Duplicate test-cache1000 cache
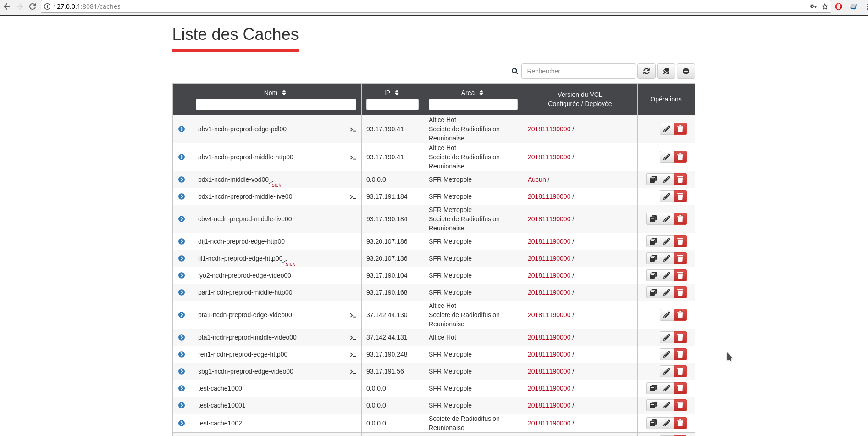 pos(653,388)
